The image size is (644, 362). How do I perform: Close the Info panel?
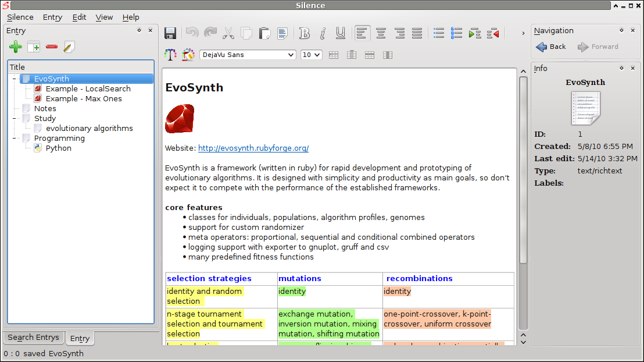pos(632,68)
